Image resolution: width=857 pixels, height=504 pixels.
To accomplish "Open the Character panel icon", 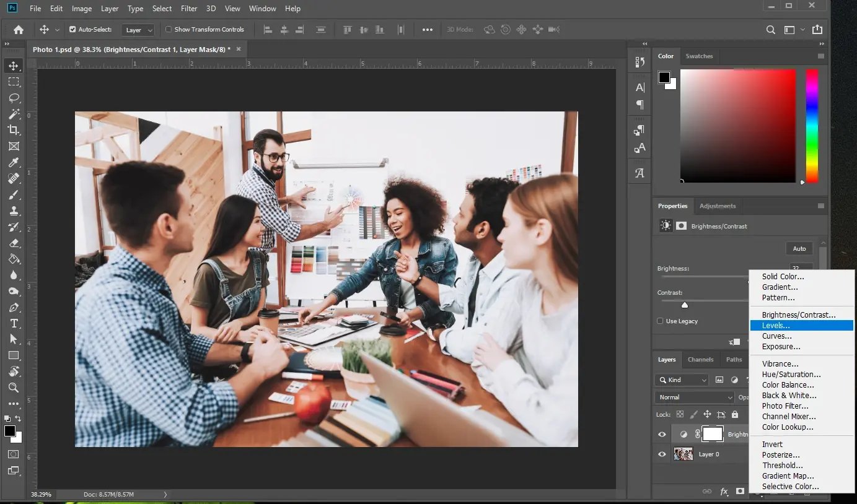I will pos(640,87).
